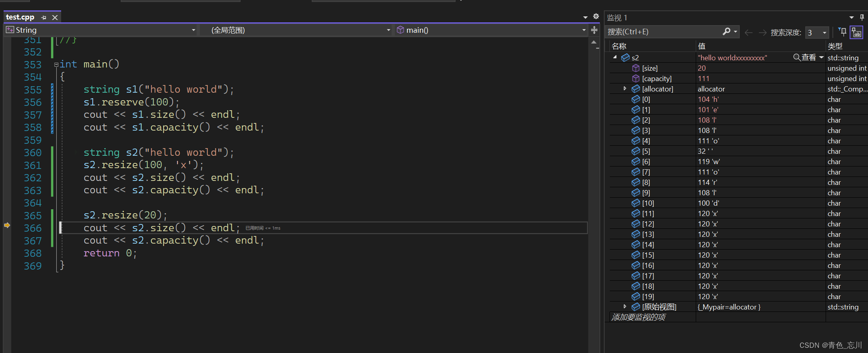Click the s1.reserve(100); code line
868x353 pixels.
[x=131, y=102]
